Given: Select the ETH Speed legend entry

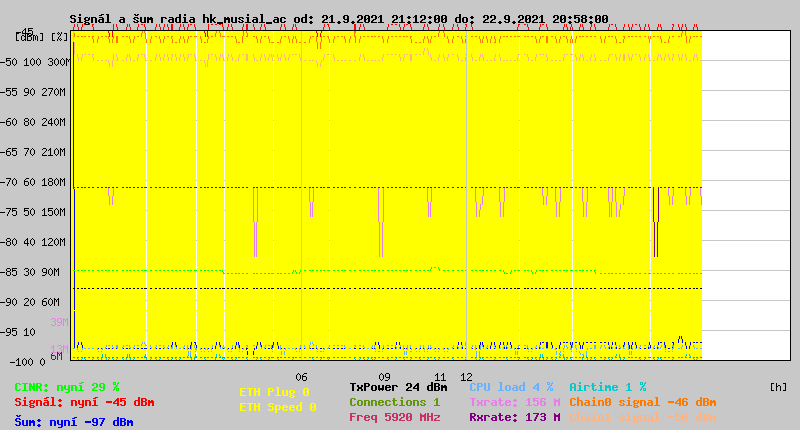Looking at the screenshot, I should [x=277, y=408].
